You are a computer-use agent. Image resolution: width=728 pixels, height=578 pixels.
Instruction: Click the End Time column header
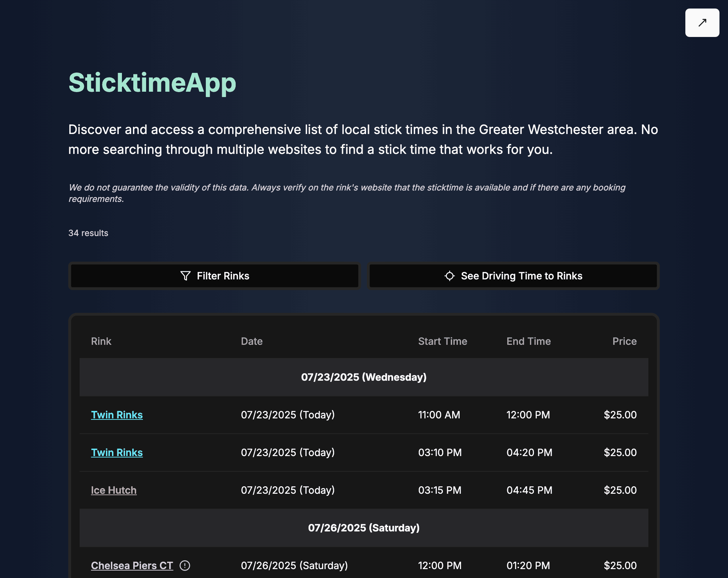[529, 341]
